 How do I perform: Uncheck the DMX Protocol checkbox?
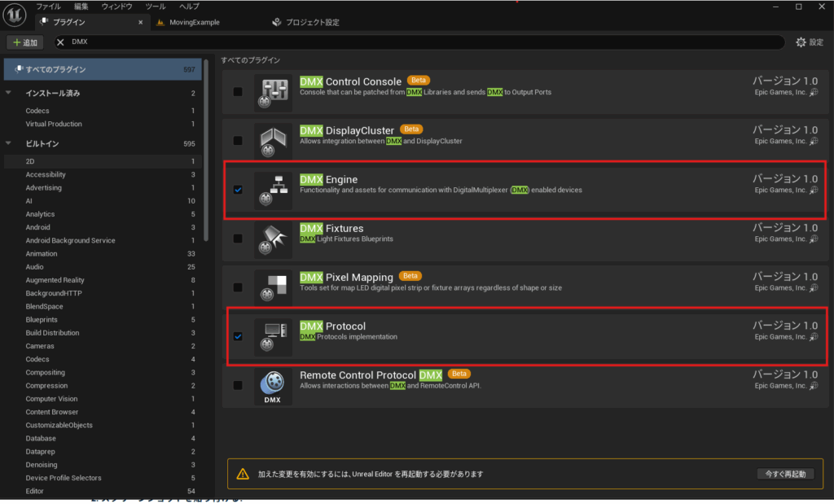point(238,336)
